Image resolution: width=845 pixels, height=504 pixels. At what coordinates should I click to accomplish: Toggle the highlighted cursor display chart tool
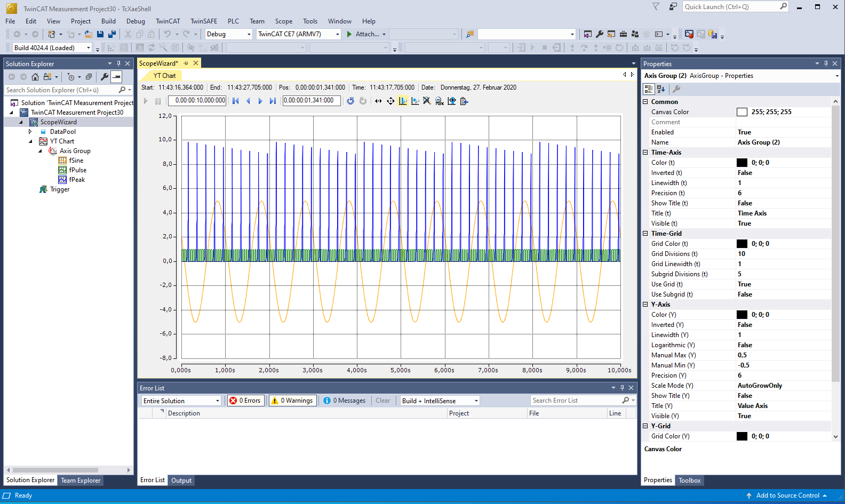click(x=403, y=101)
